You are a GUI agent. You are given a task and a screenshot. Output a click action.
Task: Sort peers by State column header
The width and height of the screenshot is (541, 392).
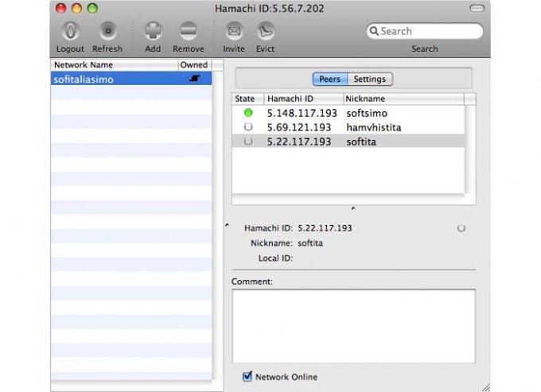pos(247,99)
